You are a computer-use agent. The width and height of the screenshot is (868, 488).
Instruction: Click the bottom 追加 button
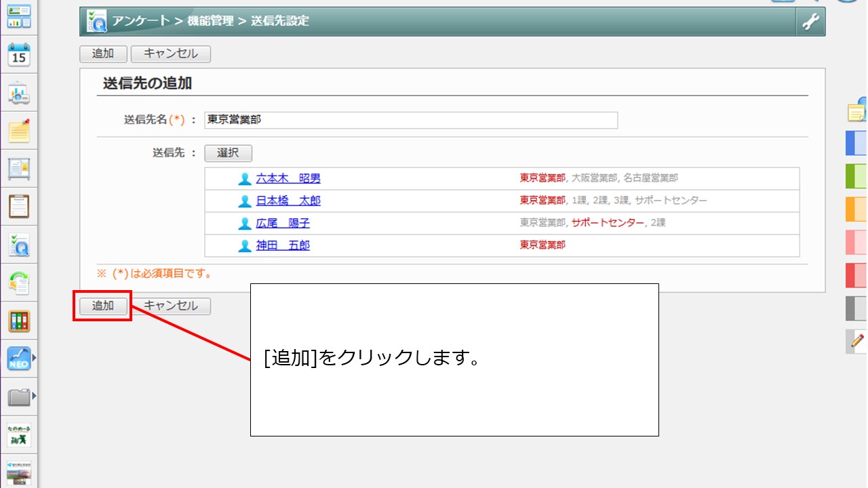(103, 306)
